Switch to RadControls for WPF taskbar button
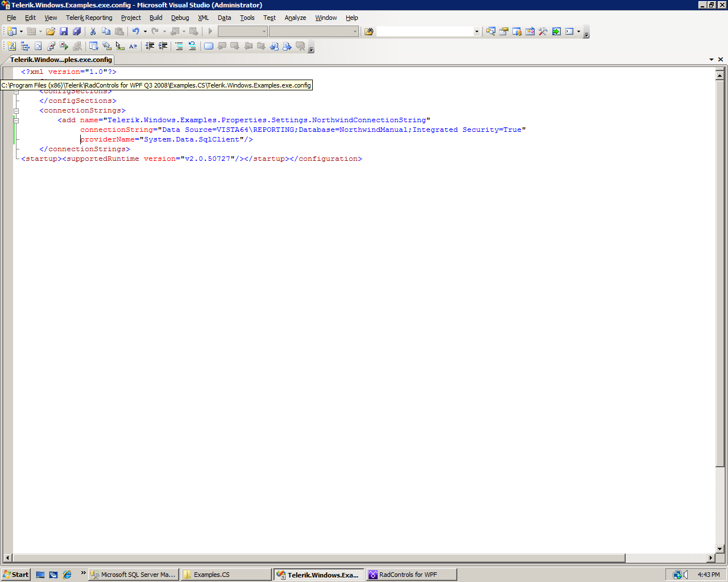 coord(411,575)
